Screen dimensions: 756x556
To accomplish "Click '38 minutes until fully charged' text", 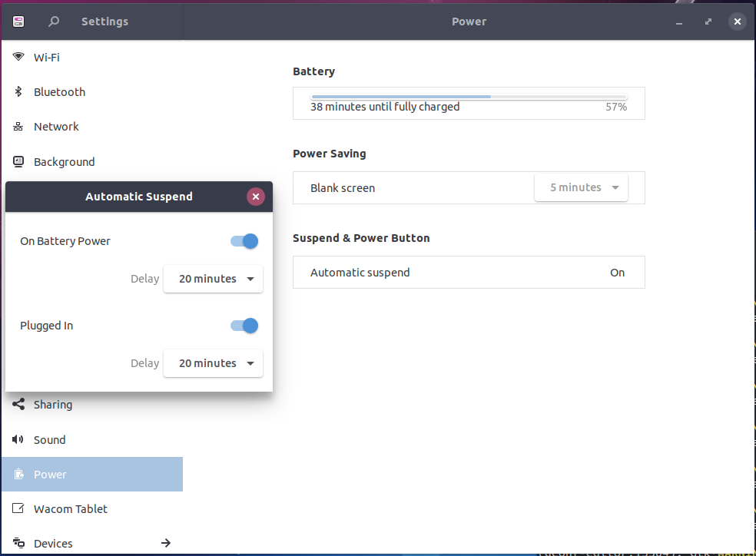I will (x=385, y=107).
